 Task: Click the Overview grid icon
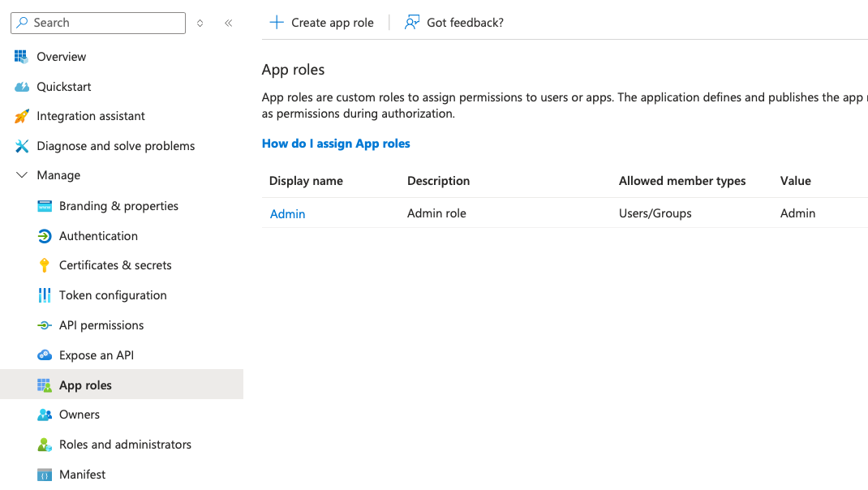click(x=21, y=57)
